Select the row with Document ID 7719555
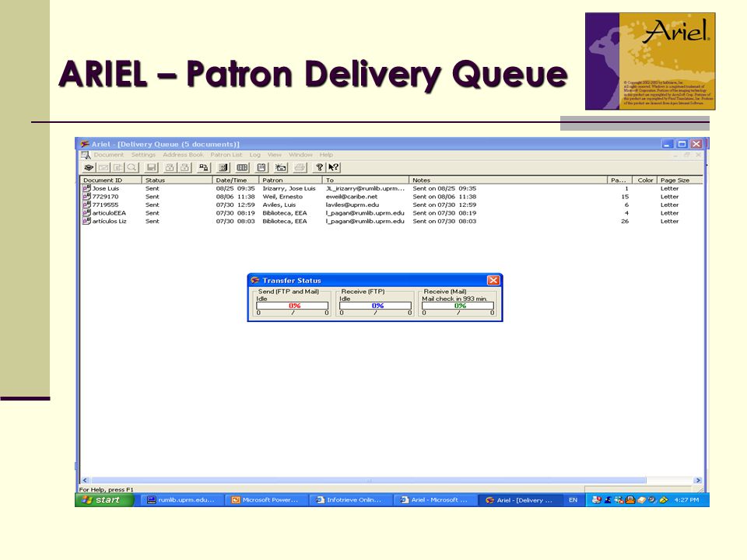 (391, 205)
